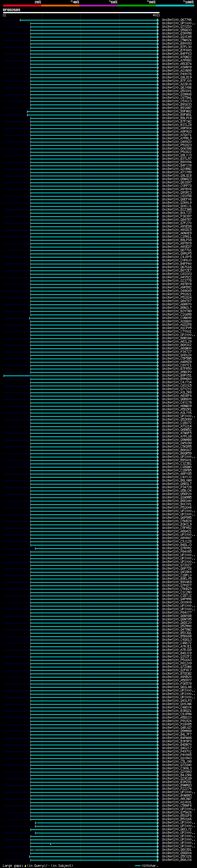Open hit UniRef100_Q10CA9
Viewport: 197px width, 868px height.
click(x=177, y=37)
